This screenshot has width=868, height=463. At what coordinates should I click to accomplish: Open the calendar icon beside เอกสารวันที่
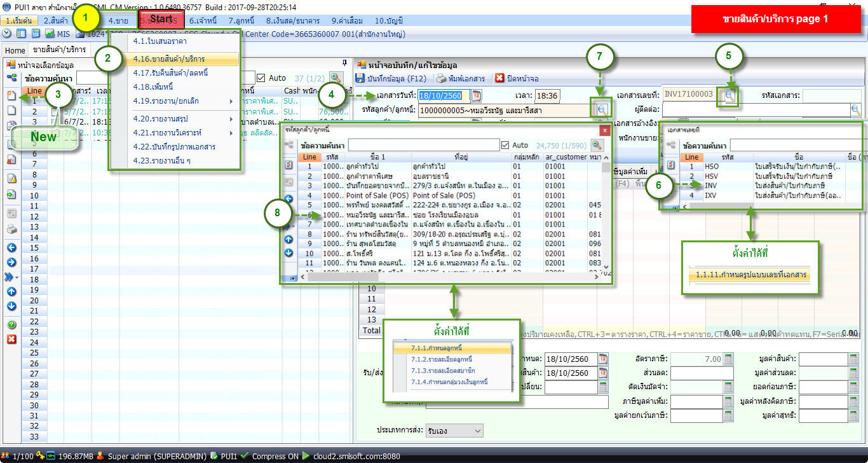pos(477,96)
